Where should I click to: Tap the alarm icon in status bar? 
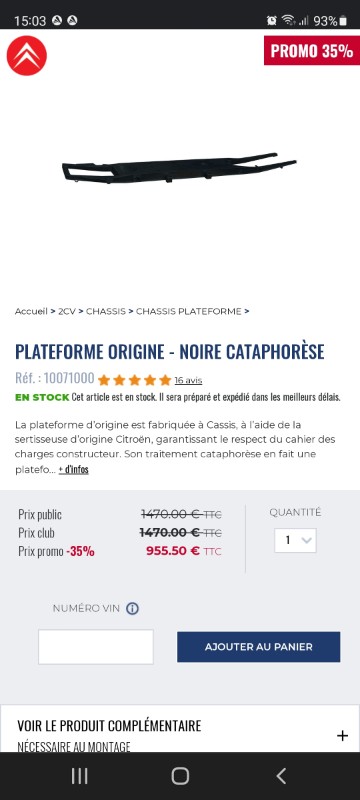point(271,20)
